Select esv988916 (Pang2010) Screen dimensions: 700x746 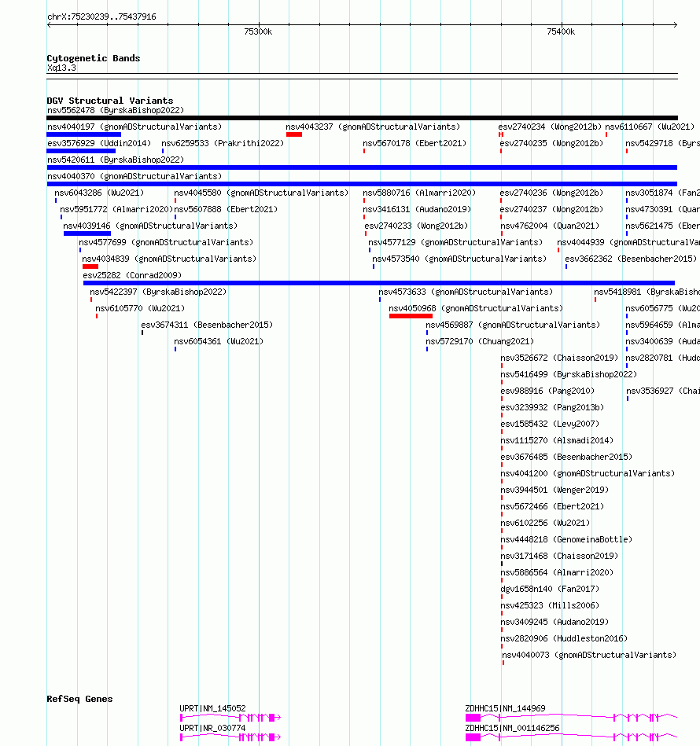[547, 391]
